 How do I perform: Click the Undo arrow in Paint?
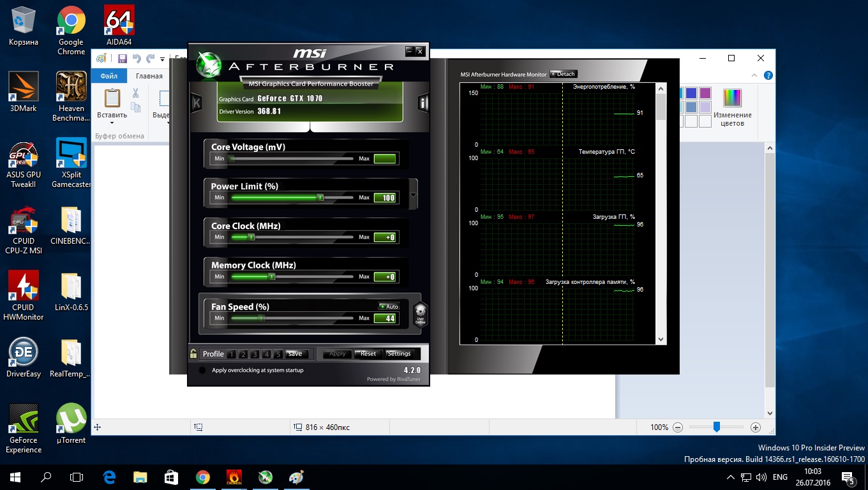pos(136,59)
